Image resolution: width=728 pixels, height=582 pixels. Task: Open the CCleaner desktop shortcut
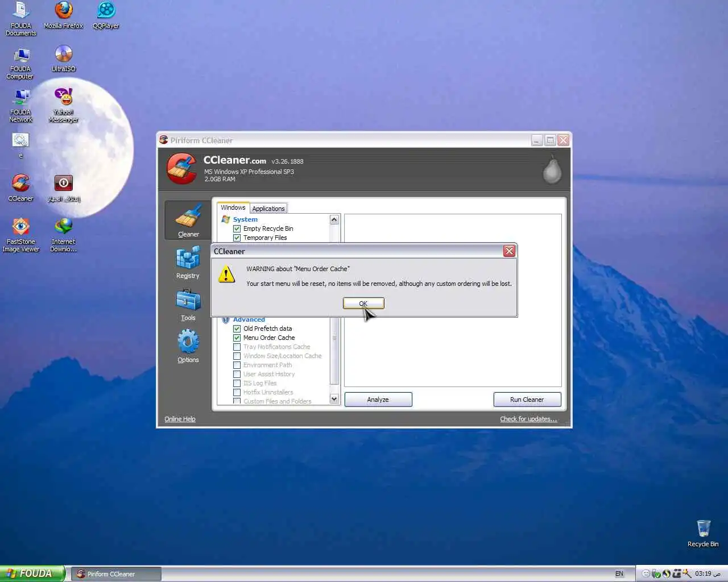20,188
